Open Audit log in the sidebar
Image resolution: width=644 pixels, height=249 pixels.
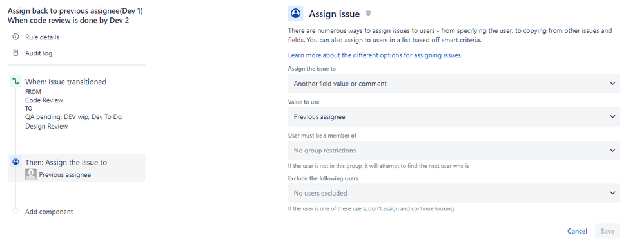[39, 53]
